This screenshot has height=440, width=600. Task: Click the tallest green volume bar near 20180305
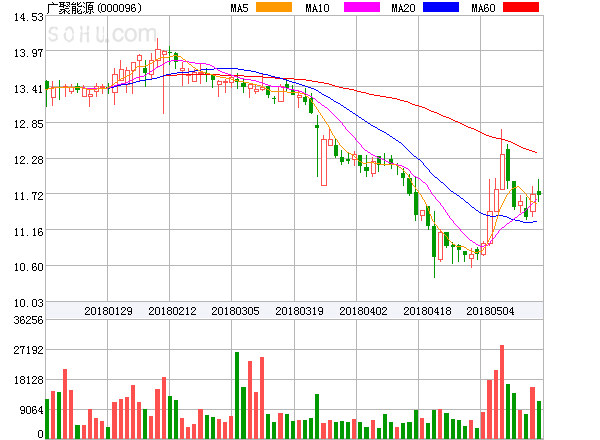point(237,395)
